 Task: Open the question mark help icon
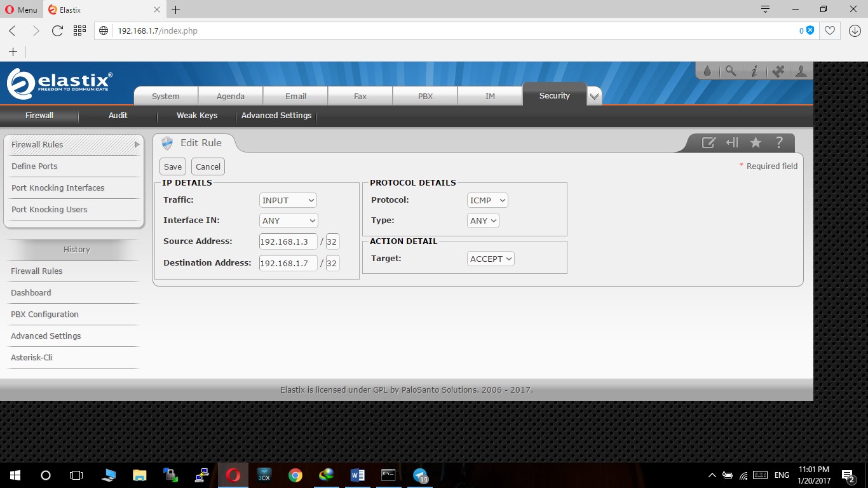[x=779, y=143]
